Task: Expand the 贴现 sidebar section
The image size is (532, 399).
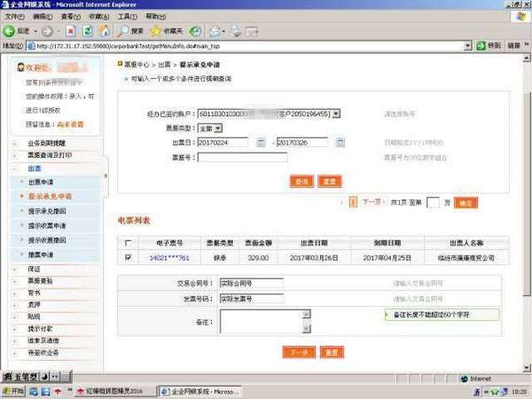Action: (x=14, y=317)
